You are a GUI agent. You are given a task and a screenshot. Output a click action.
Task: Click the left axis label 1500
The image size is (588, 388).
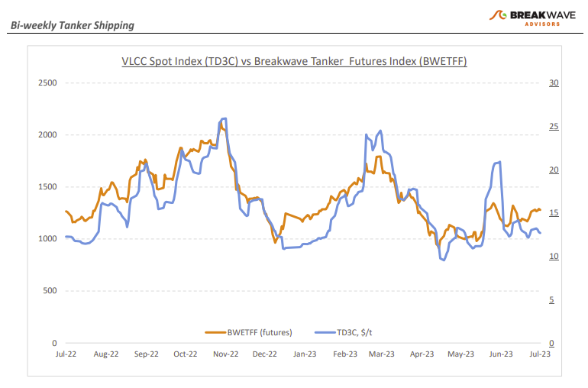click(x=47, y=186)
